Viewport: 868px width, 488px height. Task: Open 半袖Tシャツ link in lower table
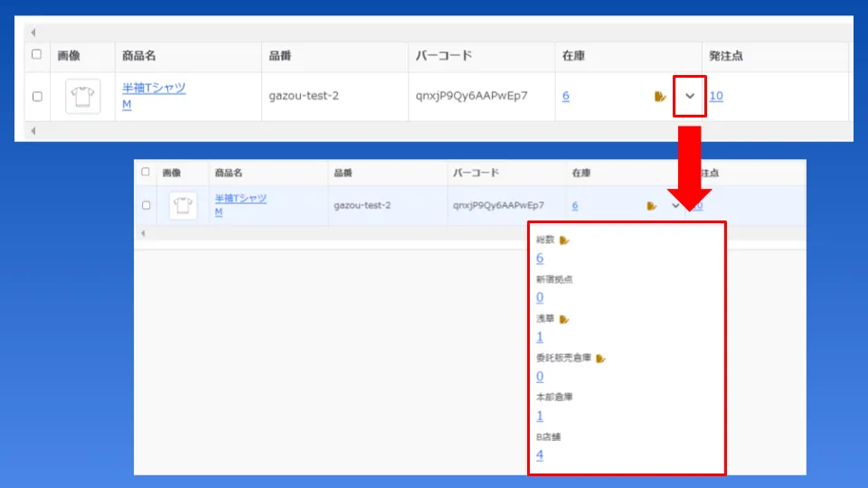coord(241,198)
